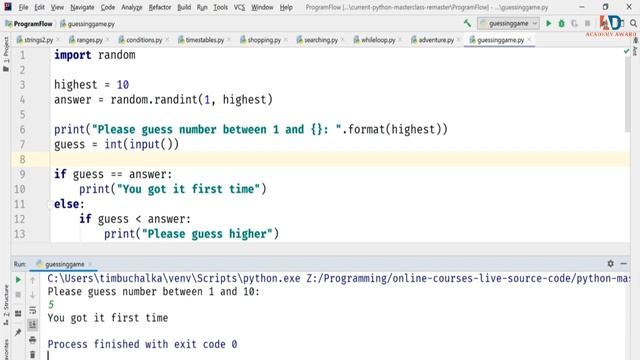The width and height of the screenshot is (640, 360).
Task: Open the Analyze menu
Action: point(131,7)
